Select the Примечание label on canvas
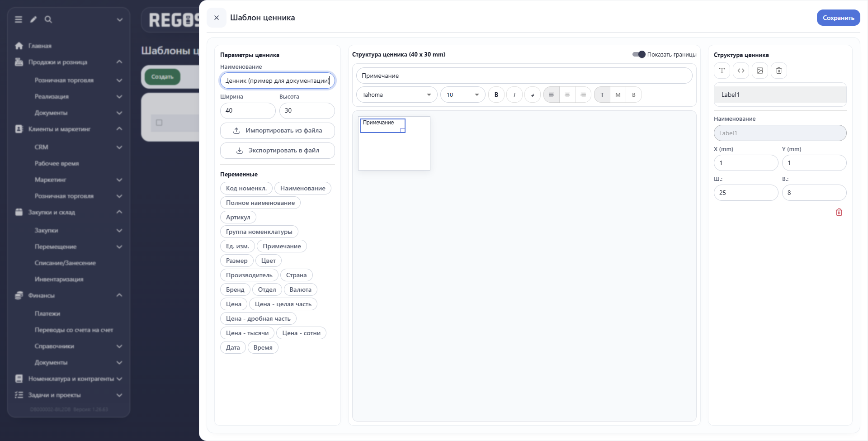 [382, 125]
